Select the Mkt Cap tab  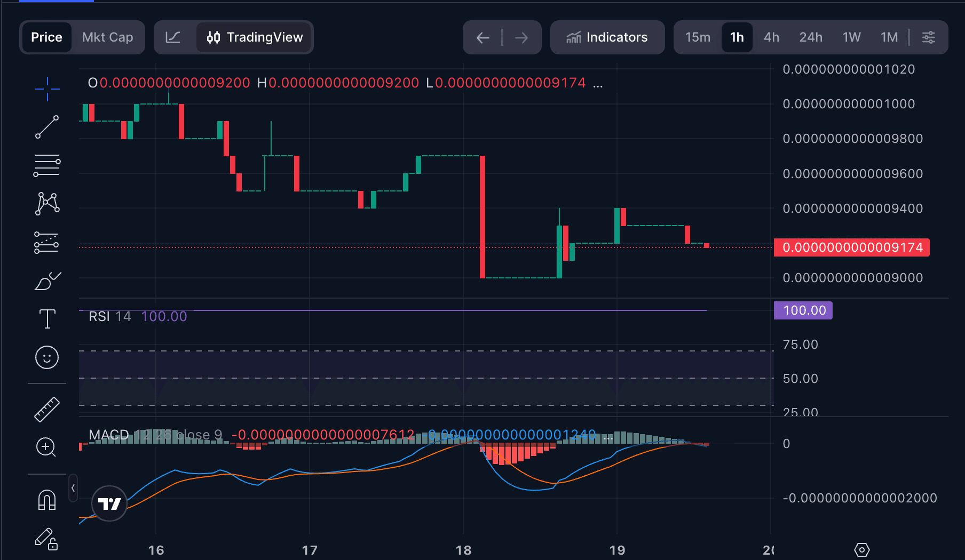pos(108,37)
